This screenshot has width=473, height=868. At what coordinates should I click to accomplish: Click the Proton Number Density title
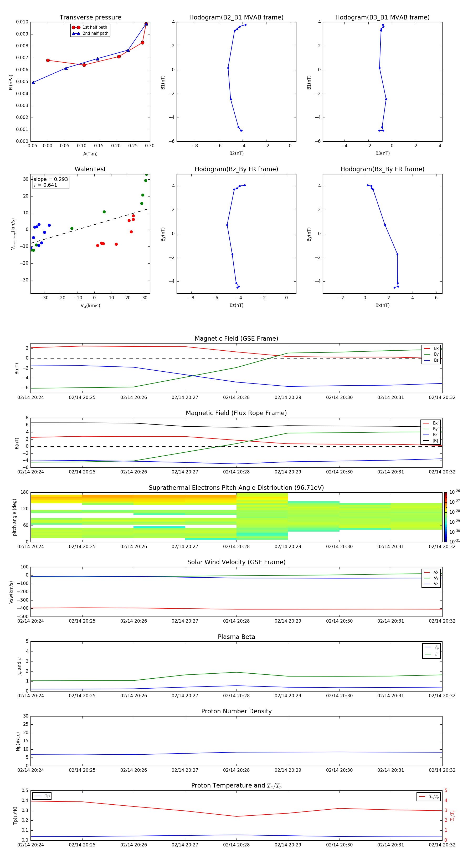(x=236, y=711)
